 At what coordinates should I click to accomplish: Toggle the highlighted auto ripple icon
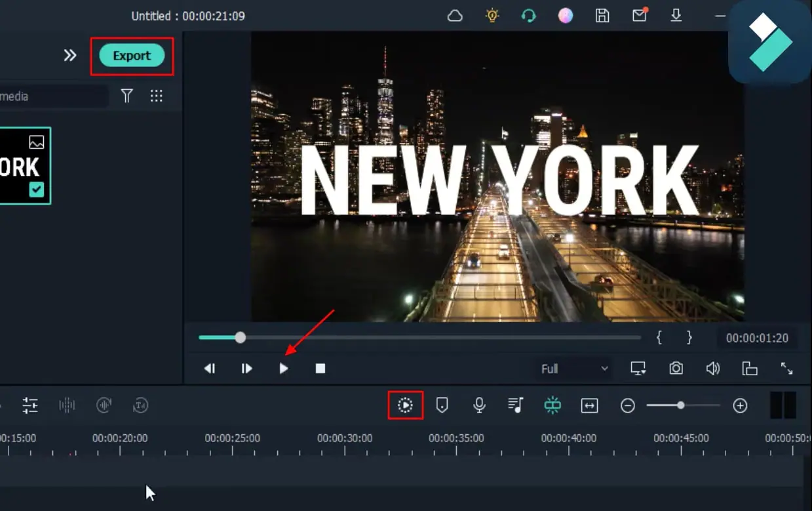tap(552, 405)
